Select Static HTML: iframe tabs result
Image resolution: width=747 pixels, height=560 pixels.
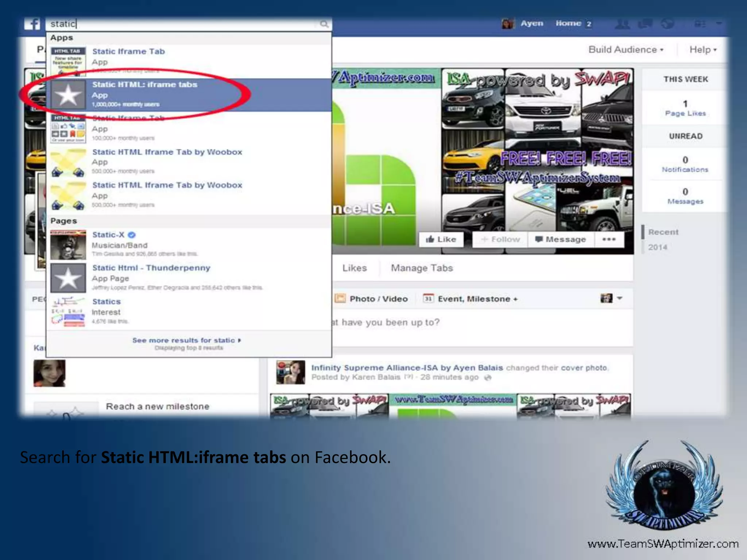[144, 85]
